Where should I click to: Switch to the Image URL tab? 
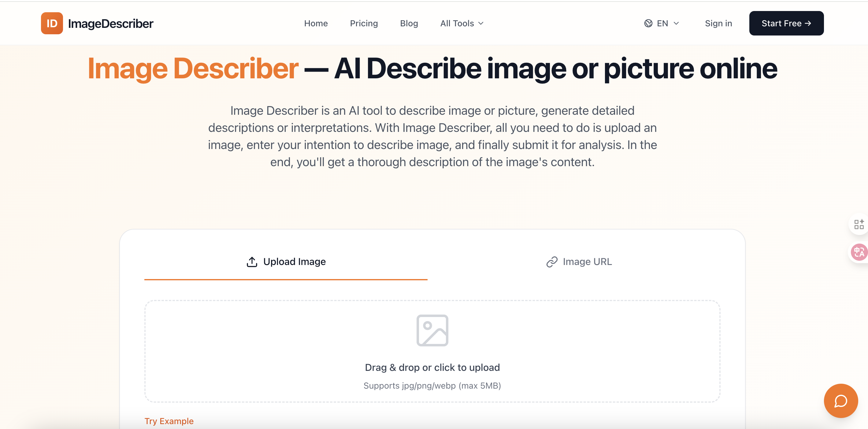(587, 262)
